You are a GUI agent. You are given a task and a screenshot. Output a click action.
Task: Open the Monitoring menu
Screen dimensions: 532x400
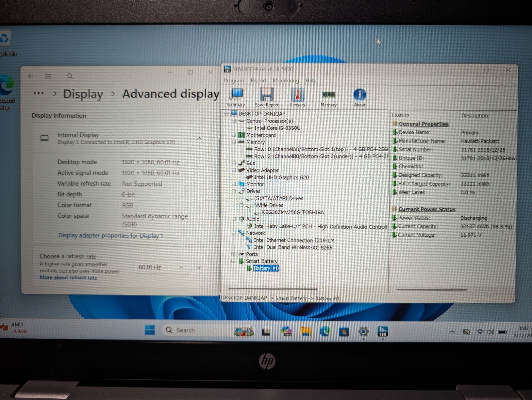tap(286, 80)
